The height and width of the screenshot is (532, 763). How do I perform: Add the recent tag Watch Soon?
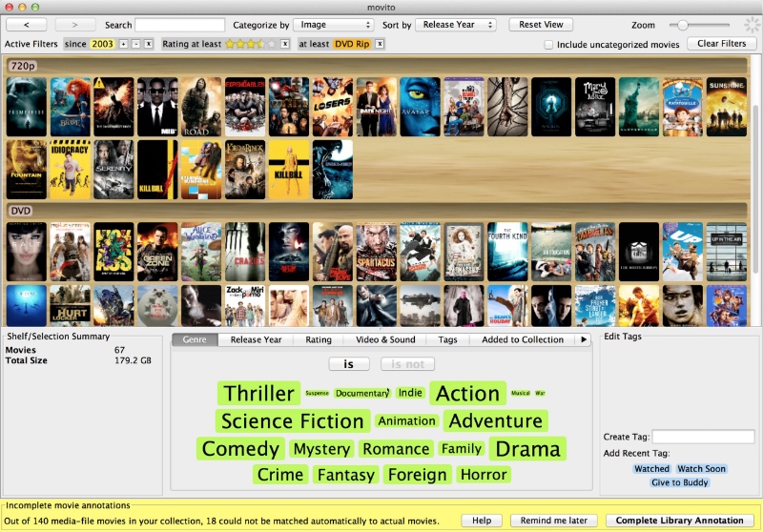pos(701,469)
